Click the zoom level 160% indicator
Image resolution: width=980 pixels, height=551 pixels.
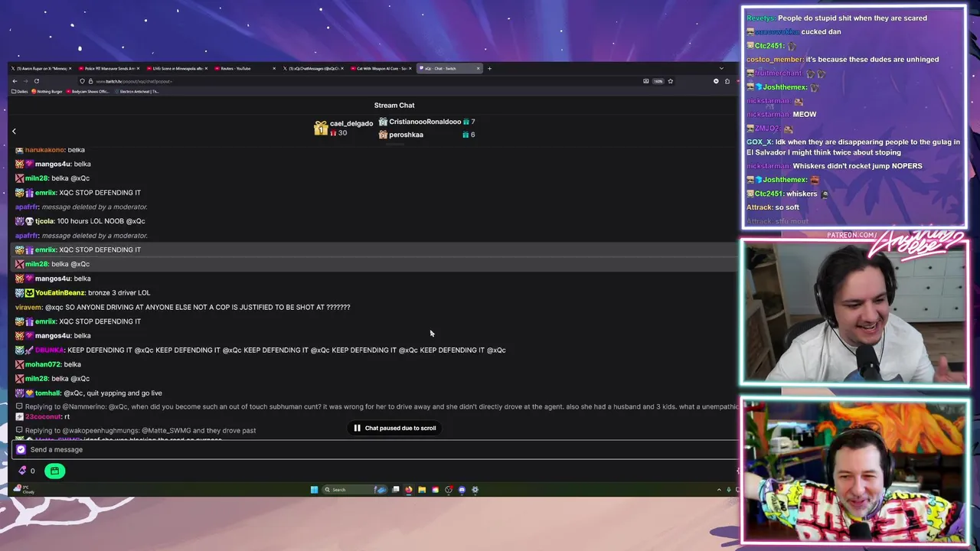point(658,81)
